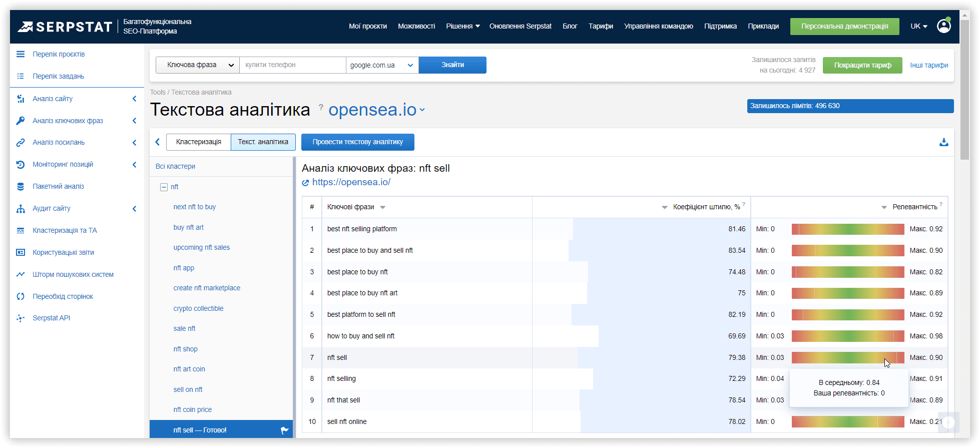Expand the Моніторинг позицій chevron

[x=134, y=164]
